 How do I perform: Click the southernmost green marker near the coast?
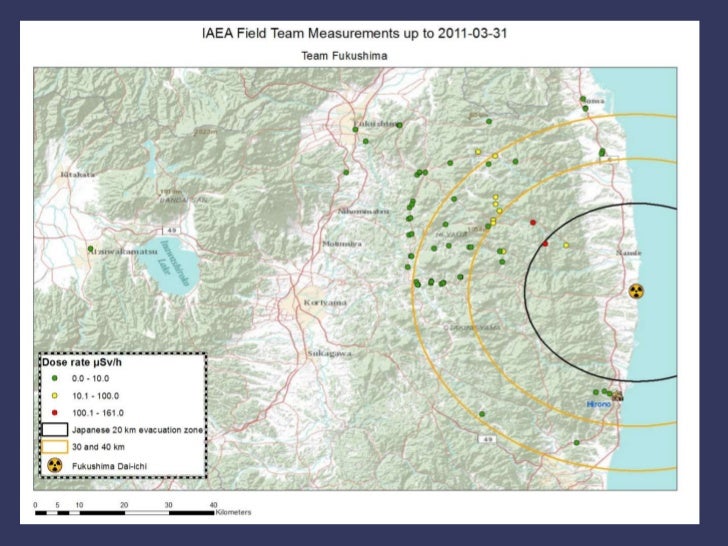coord(577,443)
